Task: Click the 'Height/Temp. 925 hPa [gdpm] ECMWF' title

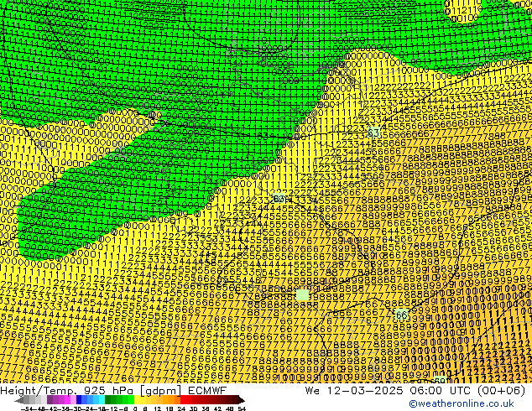Action: 113,390
